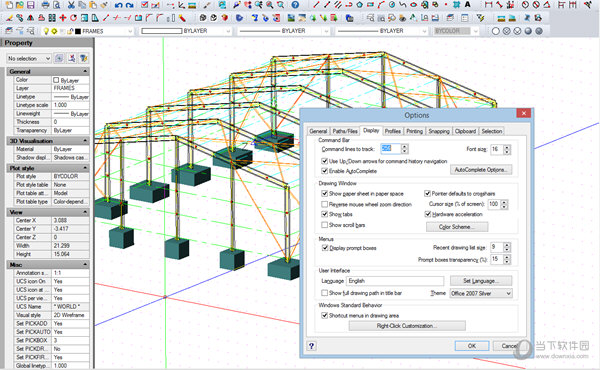
Task: Choose the linear dimension tool
Action: [489, 5]
